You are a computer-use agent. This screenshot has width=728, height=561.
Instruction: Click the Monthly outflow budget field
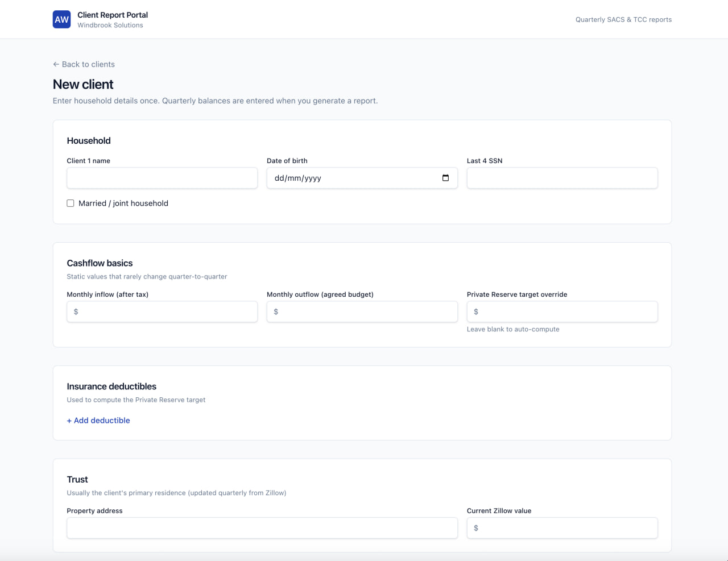tap(362, 311)
